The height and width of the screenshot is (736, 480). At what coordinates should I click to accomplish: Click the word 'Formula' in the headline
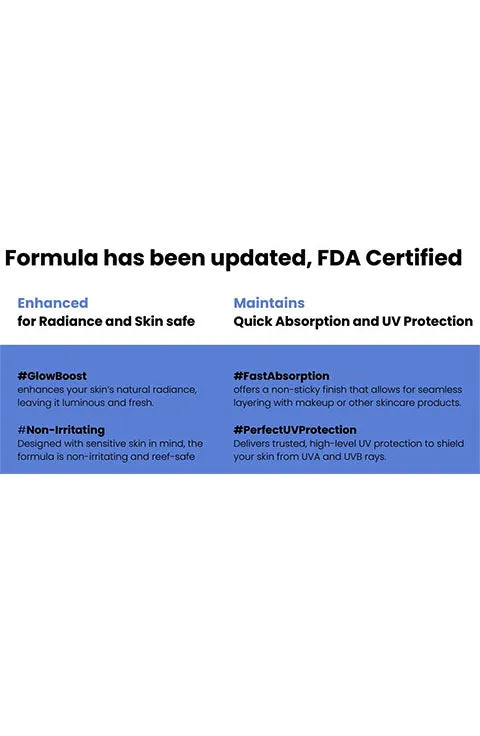coord(52,258)
